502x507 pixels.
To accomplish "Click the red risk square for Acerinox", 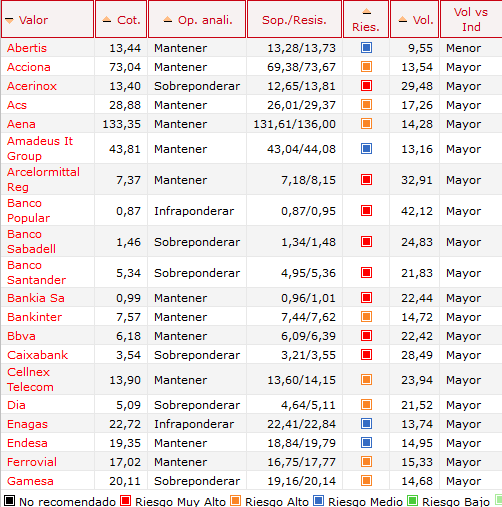I will pos(366,86).
